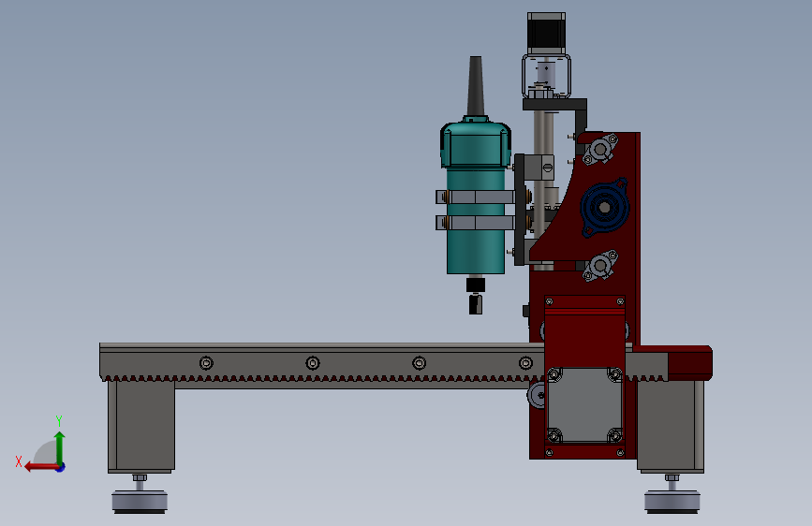812x526 pixels.
Task: Select the upper silver flange bearing on red plate
Action: 600,150
